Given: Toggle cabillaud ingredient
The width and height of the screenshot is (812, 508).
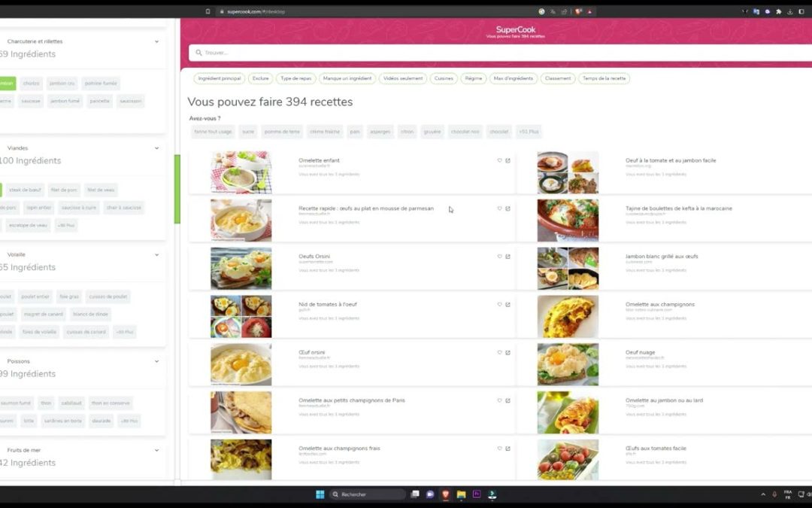Looking at the screenshot, I should [71, 403].
